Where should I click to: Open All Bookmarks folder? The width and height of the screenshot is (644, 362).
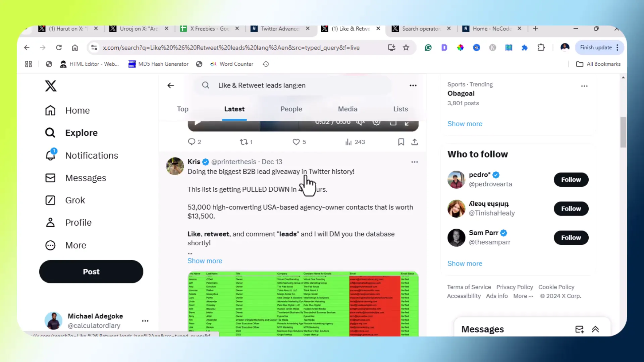point(598,64)
